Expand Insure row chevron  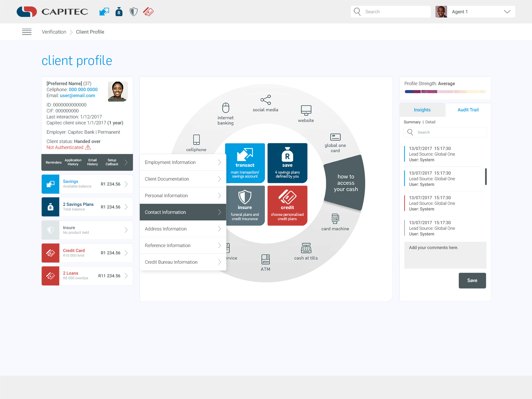click(x=126, y=230)
